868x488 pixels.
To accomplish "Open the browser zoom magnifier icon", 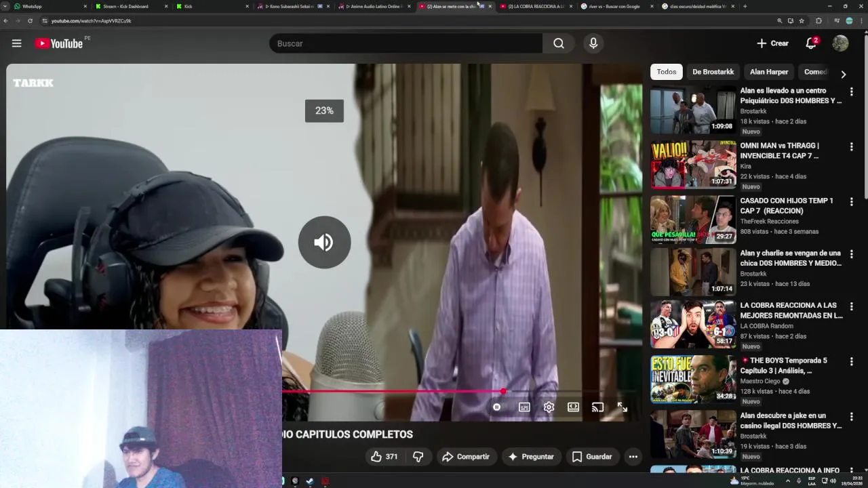I will (780, 21).
